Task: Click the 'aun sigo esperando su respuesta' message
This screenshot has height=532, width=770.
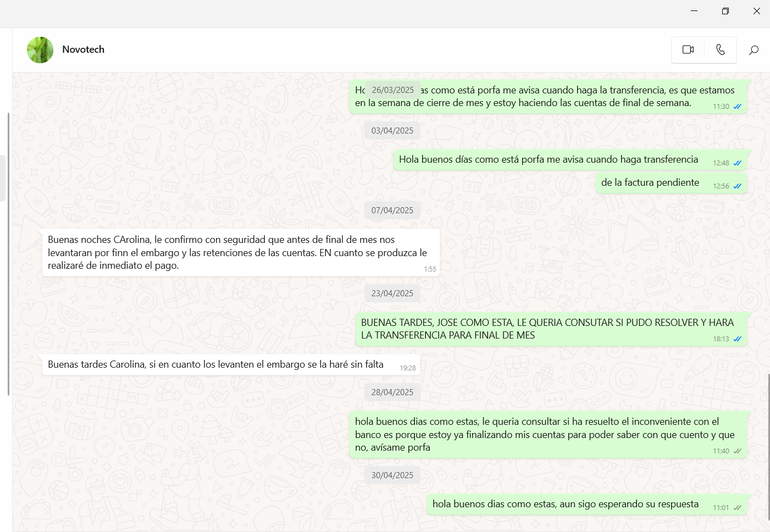Action: point(565,504)
